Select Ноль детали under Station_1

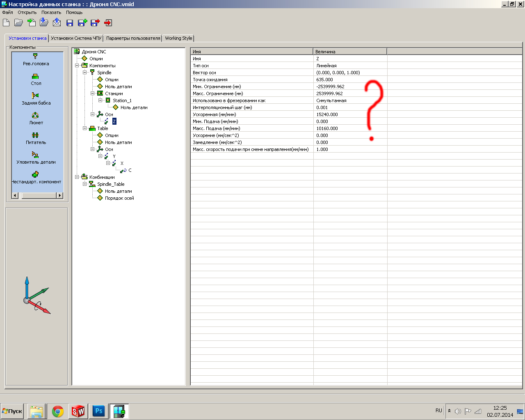[x=134, y=107]
